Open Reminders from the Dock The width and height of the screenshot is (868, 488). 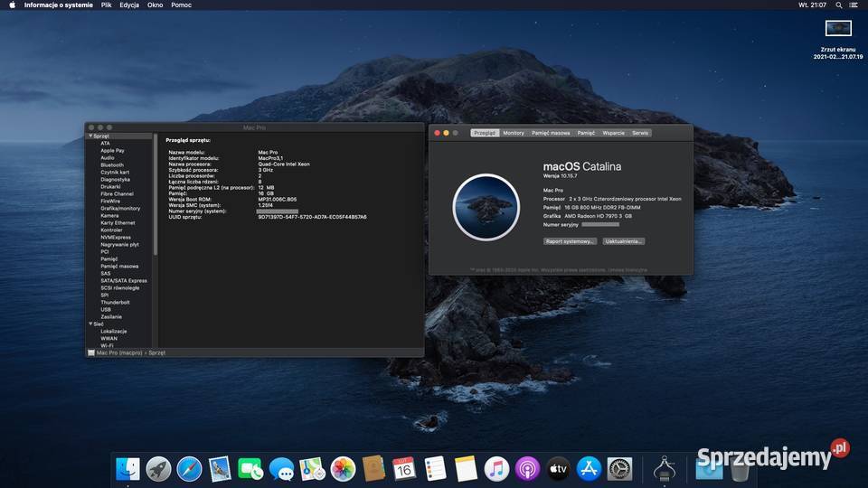[435, 469]
